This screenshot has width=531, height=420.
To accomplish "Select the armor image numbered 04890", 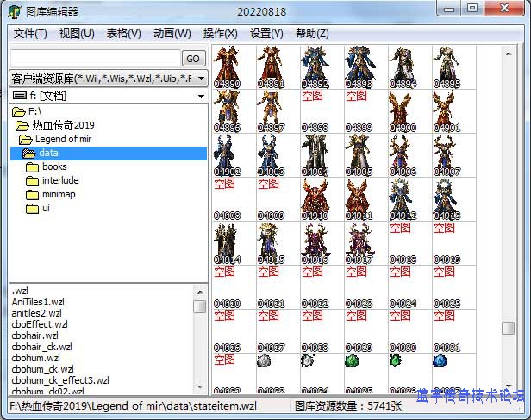I will pos(228,65).
